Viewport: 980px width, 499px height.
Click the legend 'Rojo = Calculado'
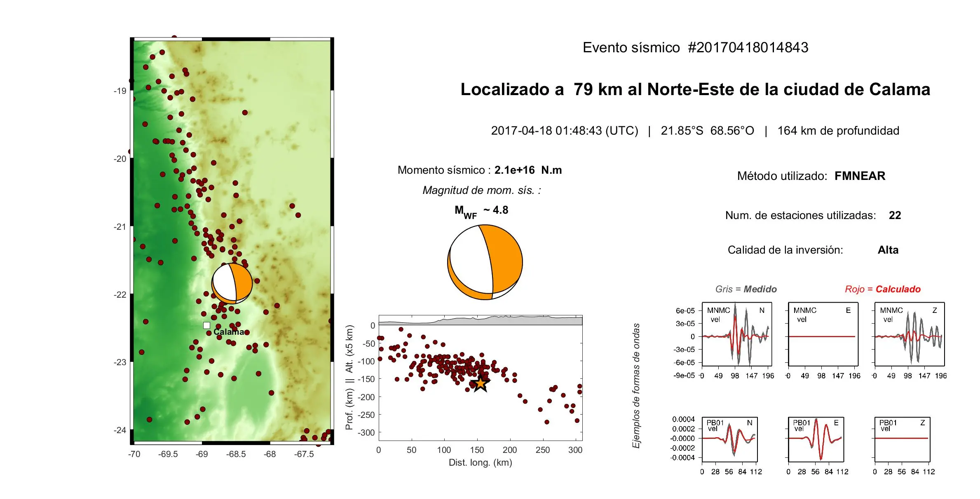point(883,289)
